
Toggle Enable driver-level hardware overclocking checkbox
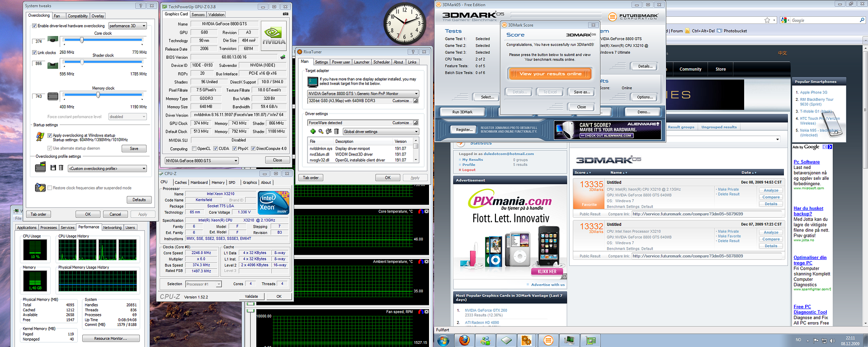(34, 26)
